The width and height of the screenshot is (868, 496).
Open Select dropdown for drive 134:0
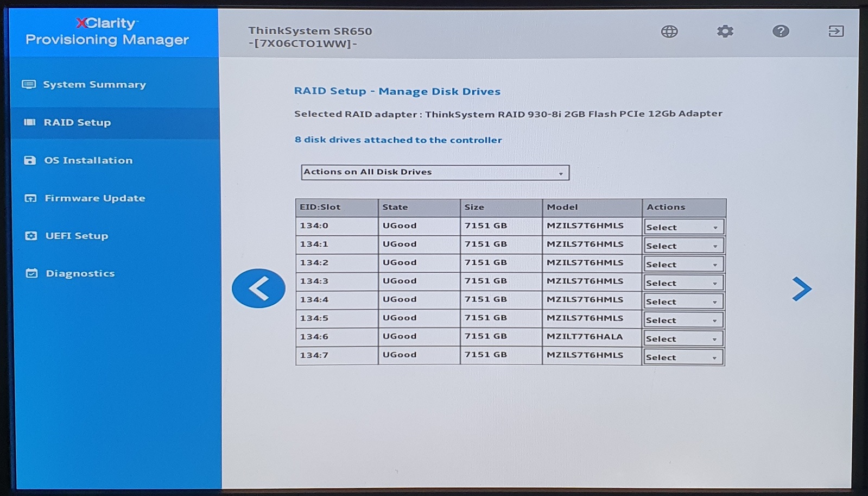pos(683,227)
